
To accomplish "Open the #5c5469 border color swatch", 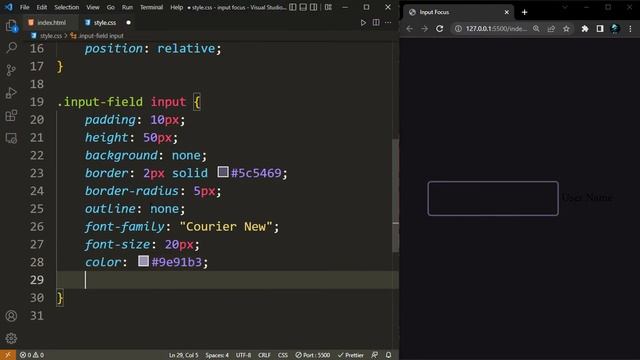I will (223, 172).
